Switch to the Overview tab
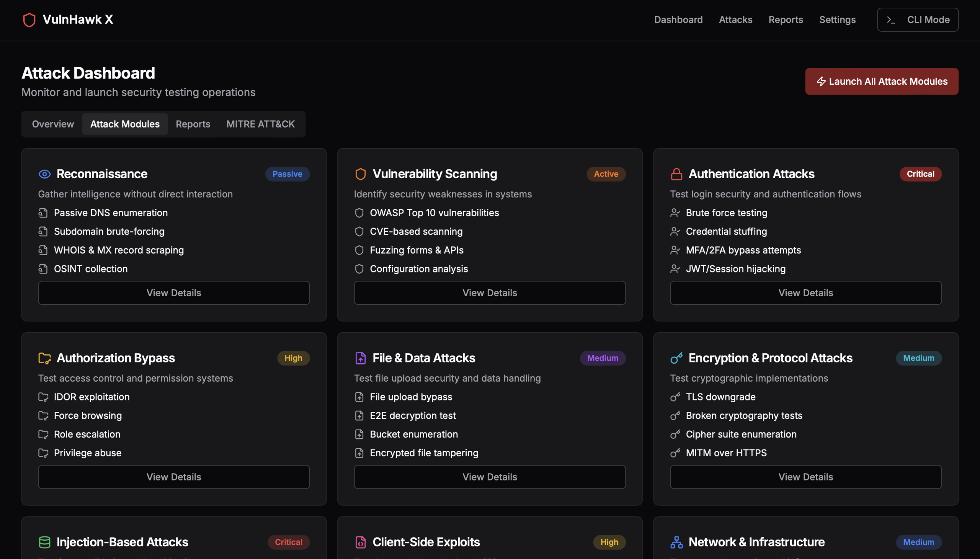Image resolution: width=980 pixels, height=559 pixels. [53, 124]
